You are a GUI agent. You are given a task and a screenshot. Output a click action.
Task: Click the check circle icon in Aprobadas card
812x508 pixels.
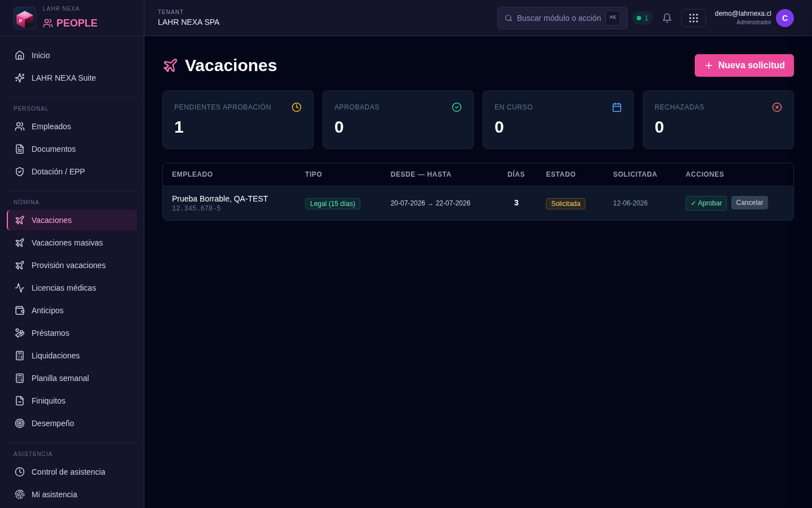(x=457, y=107)
